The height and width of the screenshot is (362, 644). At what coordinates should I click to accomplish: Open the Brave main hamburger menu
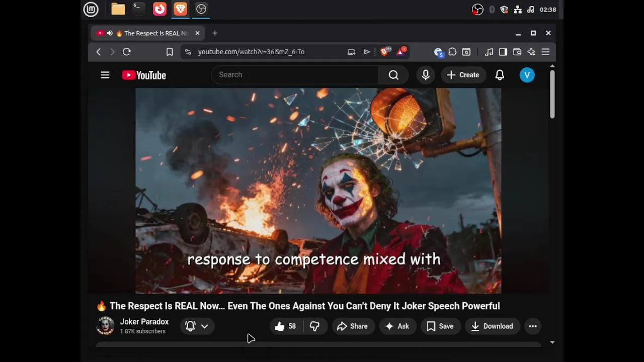coord(545,52)
